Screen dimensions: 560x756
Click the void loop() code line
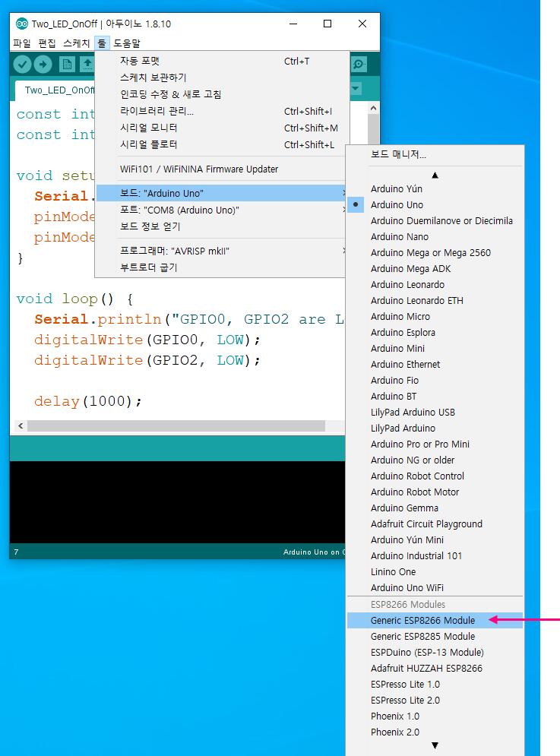tap(74, 299)
